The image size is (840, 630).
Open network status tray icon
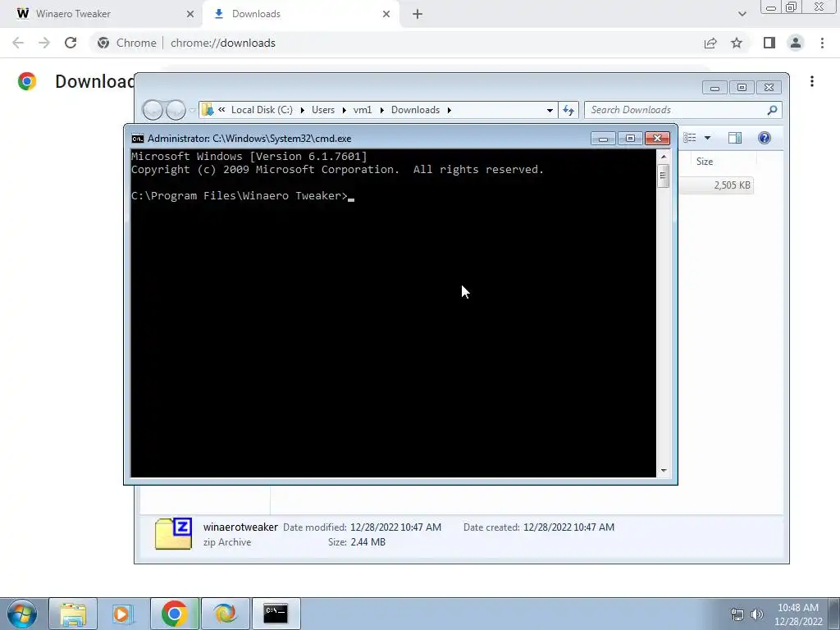pos(737,614)
